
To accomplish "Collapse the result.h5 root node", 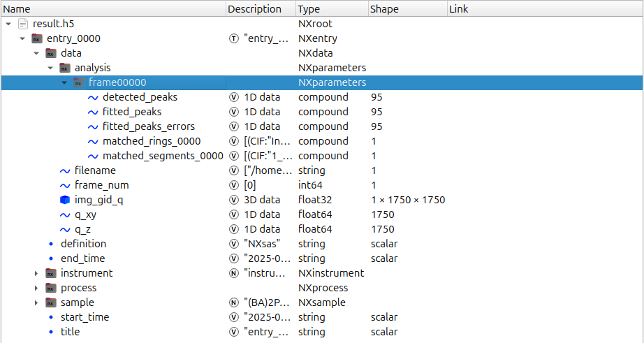I will [x=8, y=24].
